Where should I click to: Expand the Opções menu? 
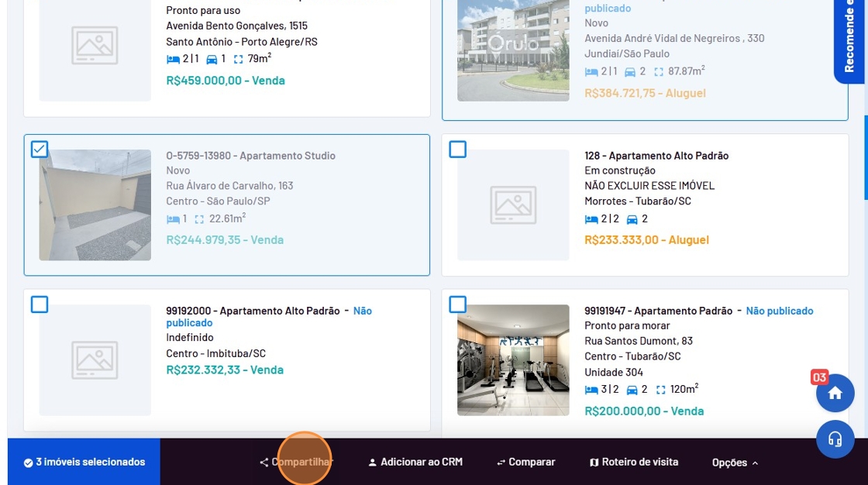[x=735, y=463]
